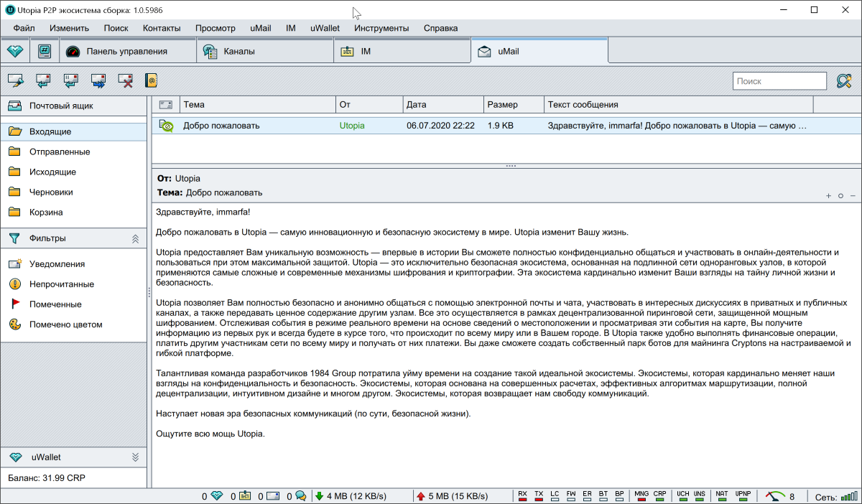The width and height of the screenshot is (862, 504).
Task: Click the forward message icon
Action: (98, 80)
